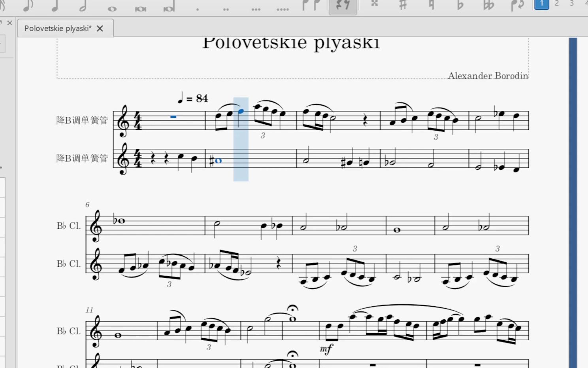
Task: Select the lower Bb Cl. label at measure 6
Action: 69,264
